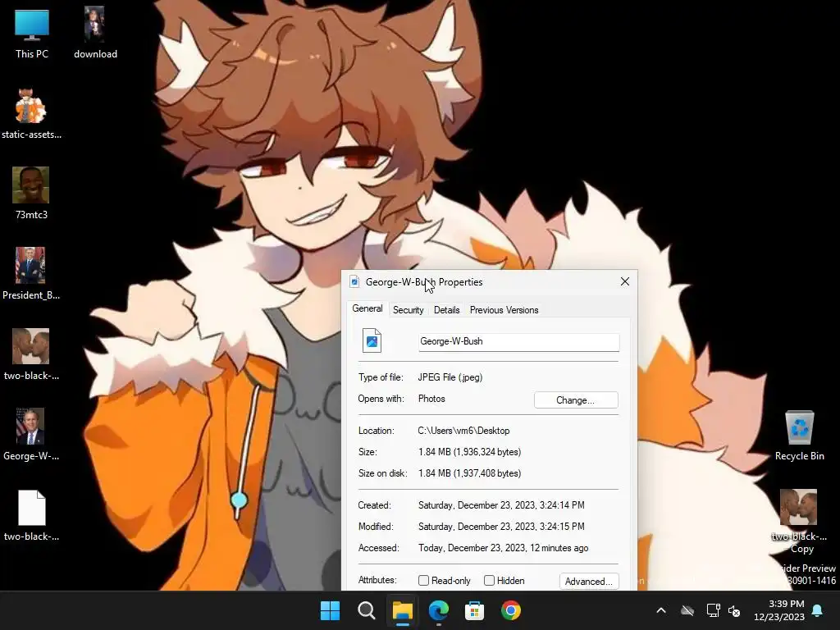Click the George-W-Bush file name field
The width and height of the screenshot is (840, 630).
pyautogui.click(x=519, y=342)
